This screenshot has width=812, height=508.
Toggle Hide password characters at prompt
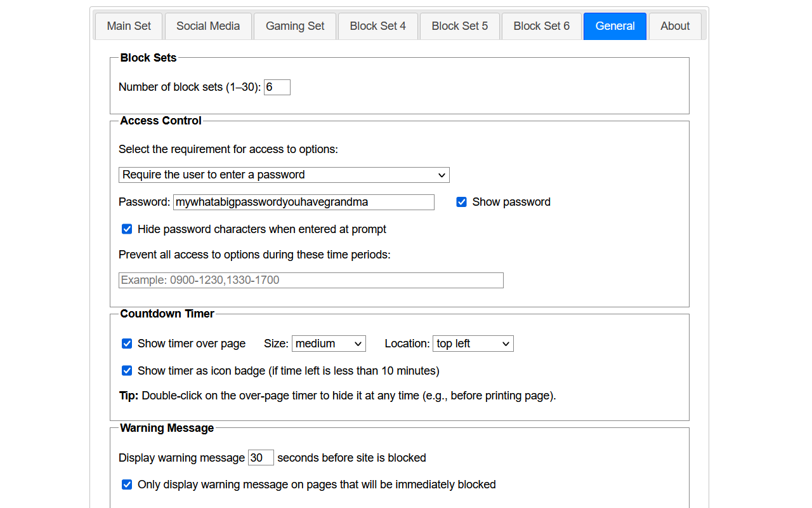point(127,229)
